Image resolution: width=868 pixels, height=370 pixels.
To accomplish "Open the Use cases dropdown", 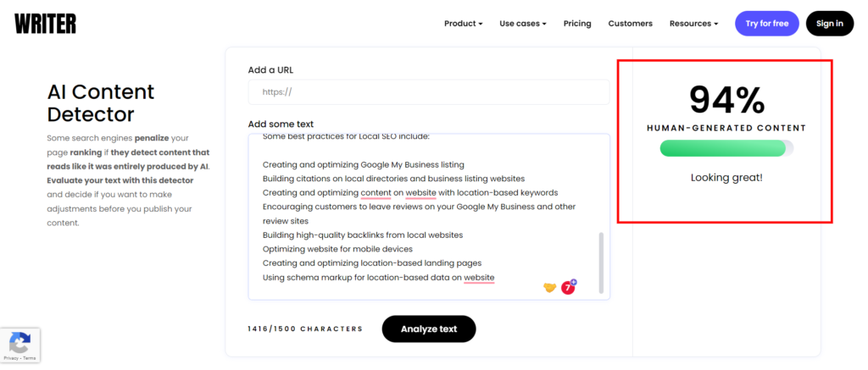I will coord(522,24).
